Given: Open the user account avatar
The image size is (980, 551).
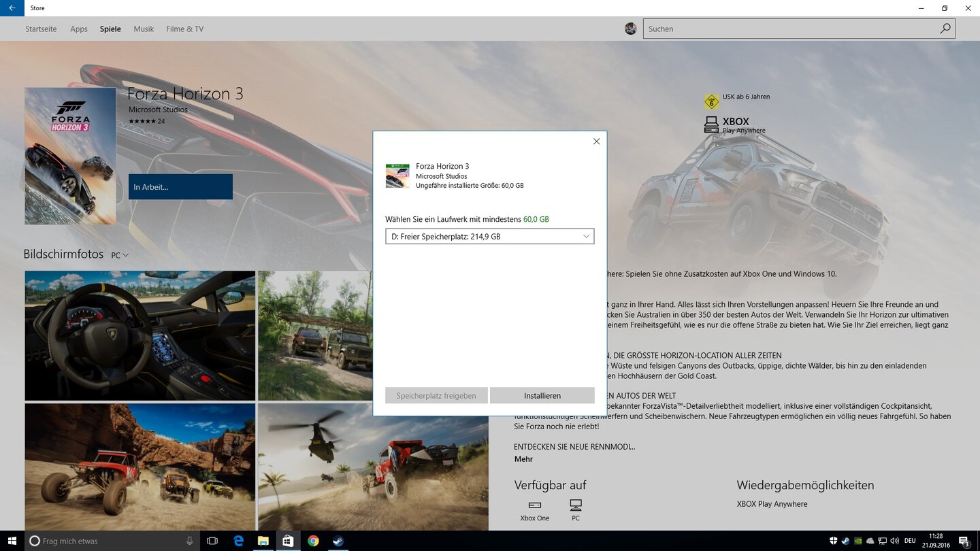Looking at the screenshot, I should tap(631, 29).
